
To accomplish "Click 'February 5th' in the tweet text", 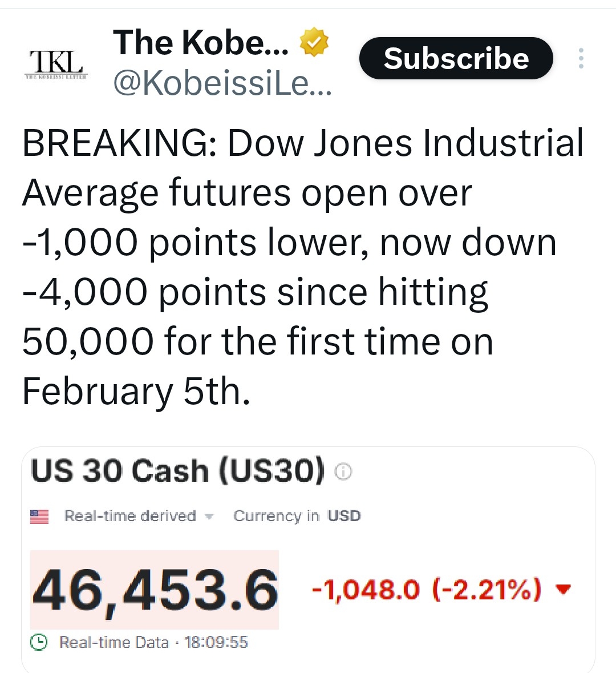I will (136, 392).
